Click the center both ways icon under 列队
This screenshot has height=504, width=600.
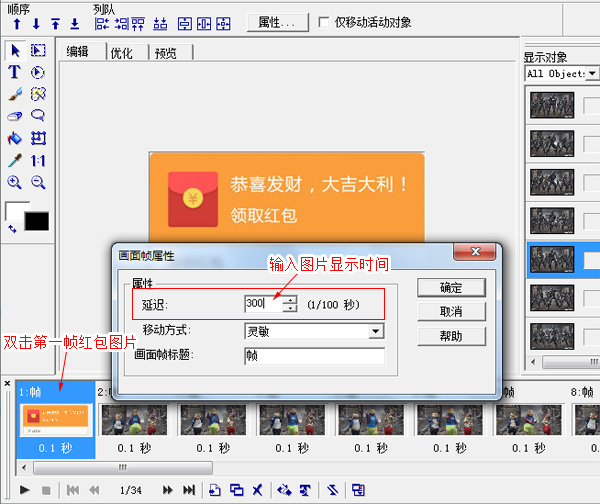pos(223,24)
